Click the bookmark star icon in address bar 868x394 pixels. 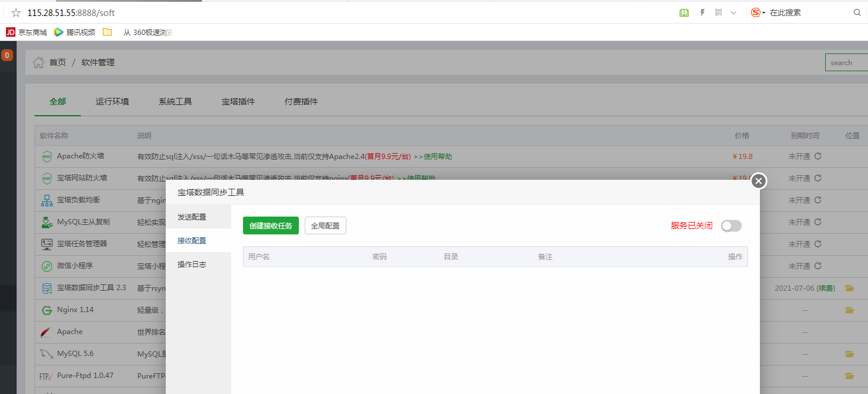[x=16, y=12]
